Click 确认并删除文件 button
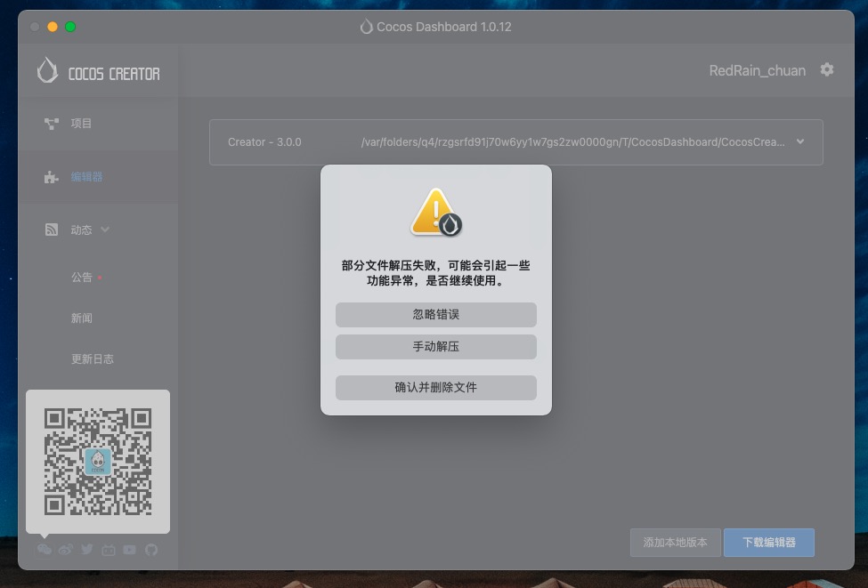The width and height of the screenshot is (868, 588). pos(435,388)
